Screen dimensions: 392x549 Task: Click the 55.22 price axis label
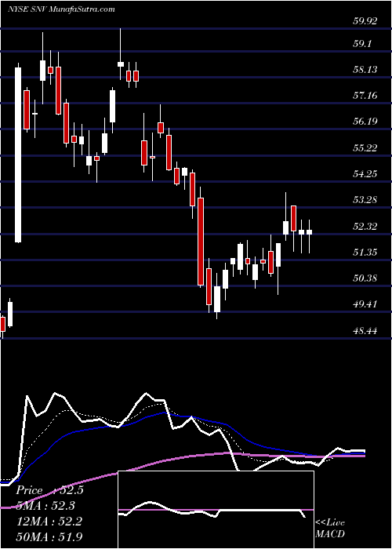coord(365,147)
